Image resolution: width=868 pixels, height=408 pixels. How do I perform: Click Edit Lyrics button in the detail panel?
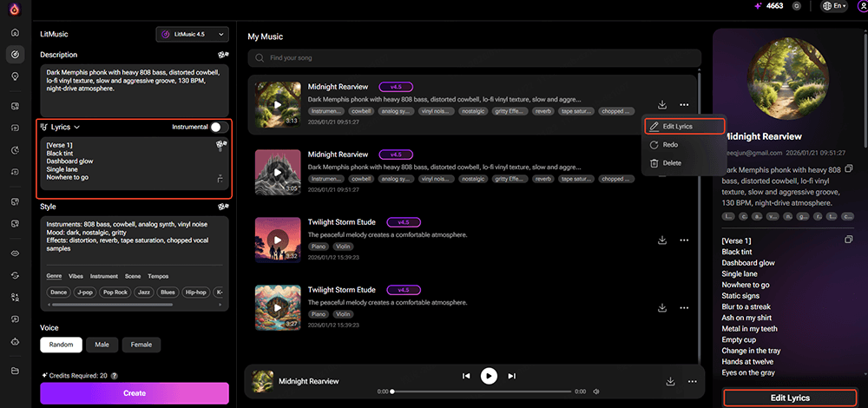coord(790,398)
